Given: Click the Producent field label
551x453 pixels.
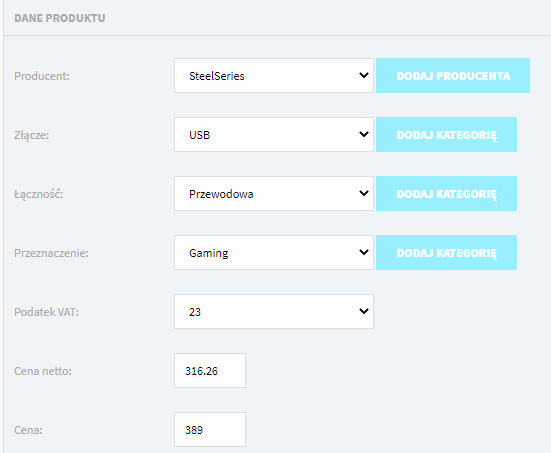Looking at the screenshot, I should click(42, 76).
